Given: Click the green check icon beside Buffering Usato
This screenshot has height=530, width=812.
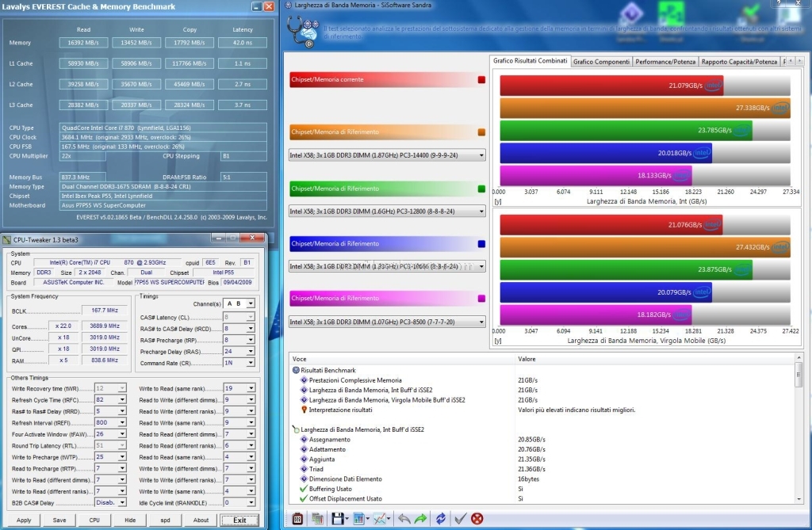Looking at the screenshot, I should click(x=304, y=489).
